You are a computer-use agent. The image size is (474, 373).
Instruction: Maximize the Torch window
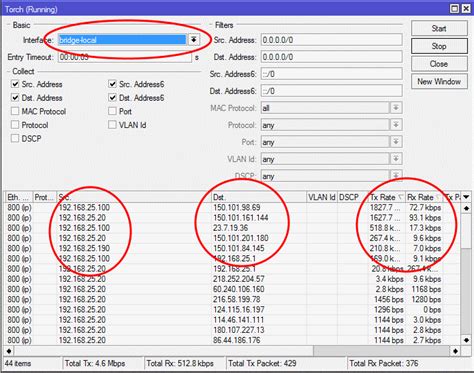pos(455,8)
